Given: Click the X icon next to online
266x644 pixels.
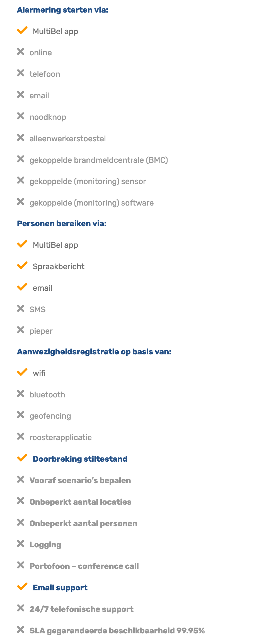Looking at the screenshot, I should (x=21, y=52).
